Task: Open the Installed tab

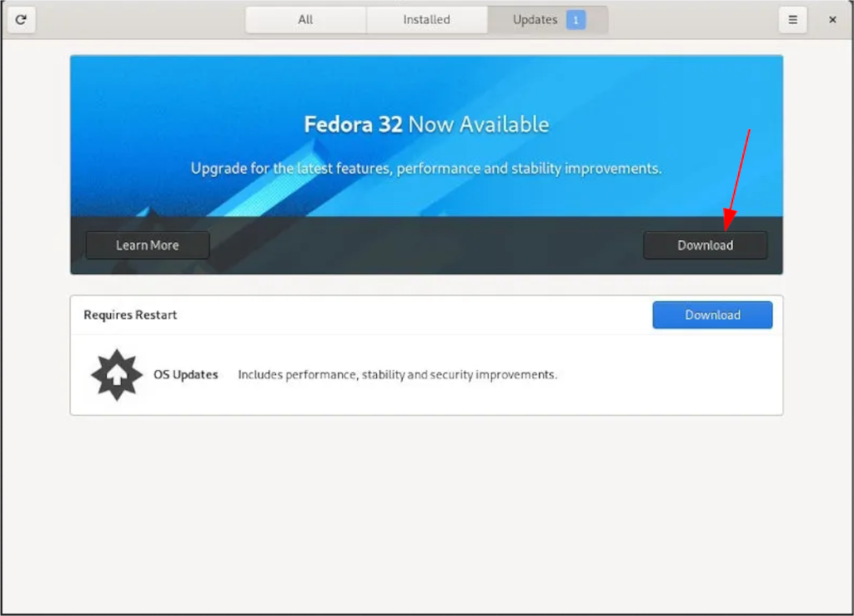Action: coord(427,19)
